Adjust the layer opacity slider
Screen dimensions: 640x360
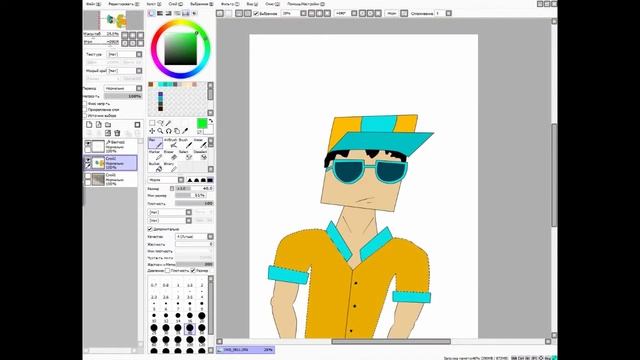coord(123,96)
